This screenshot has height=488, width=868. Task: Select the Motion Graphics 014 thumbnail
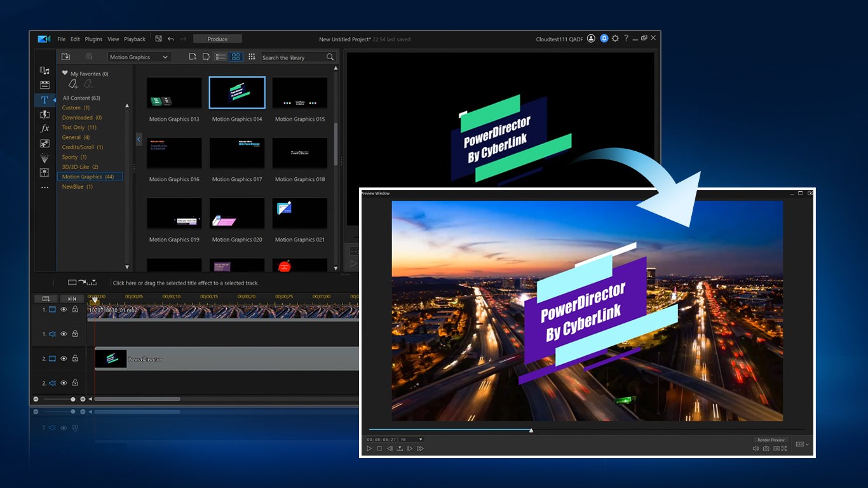point(237,93)
